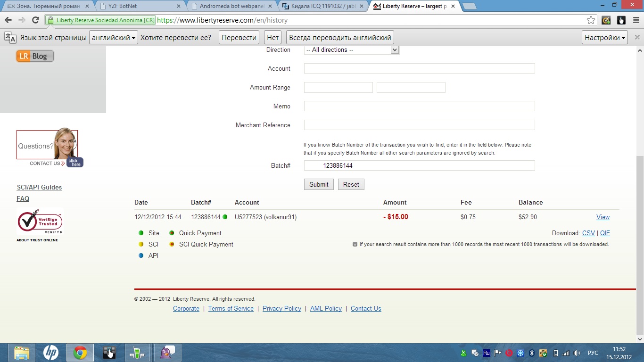
Task: Open File Explorer from the taskbar
Action: [x=22, y=353]
